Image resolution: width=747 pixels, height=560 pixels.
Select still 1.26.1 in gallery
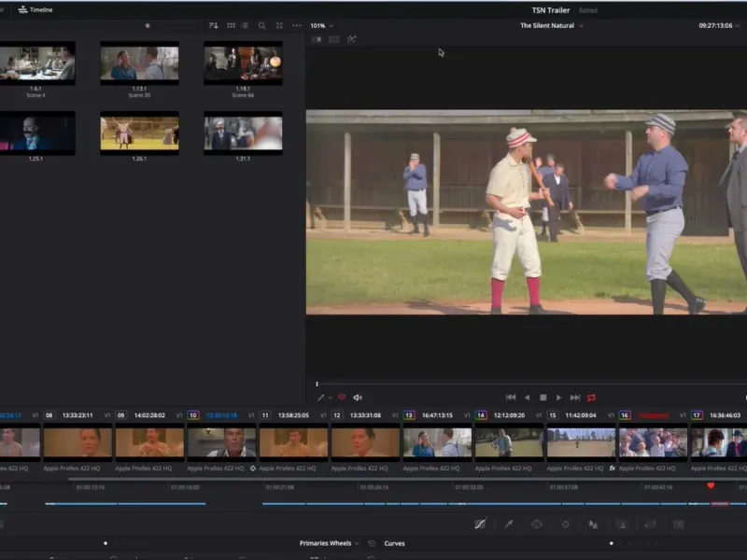click(x=139, y=133)
